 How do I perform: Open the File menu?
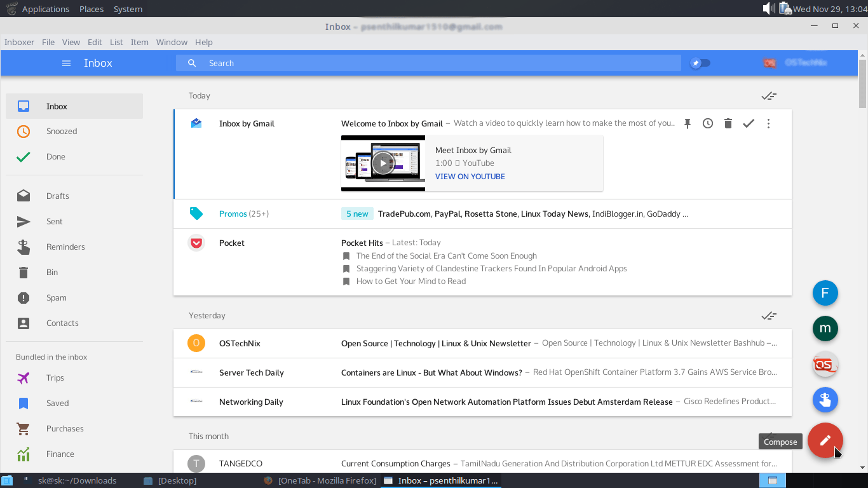pos(48,42)
